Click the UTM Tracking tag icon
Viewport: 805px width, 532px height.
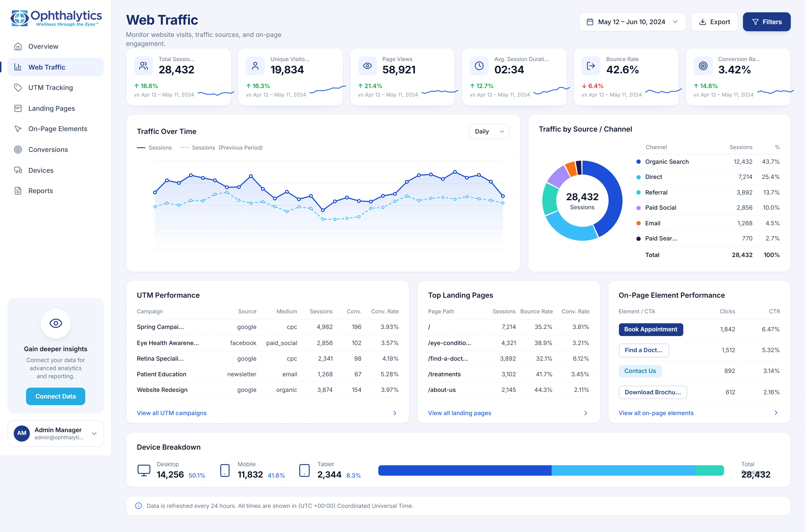pos(18,88)
